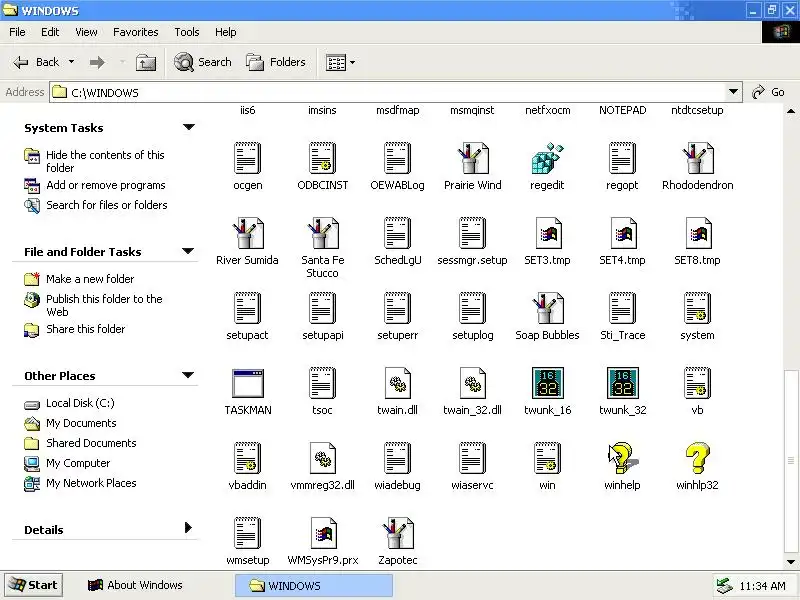This screenshot has height=600, width=800.
Task: Click Hide the contents of this folder
Action: tap(105, 161)
